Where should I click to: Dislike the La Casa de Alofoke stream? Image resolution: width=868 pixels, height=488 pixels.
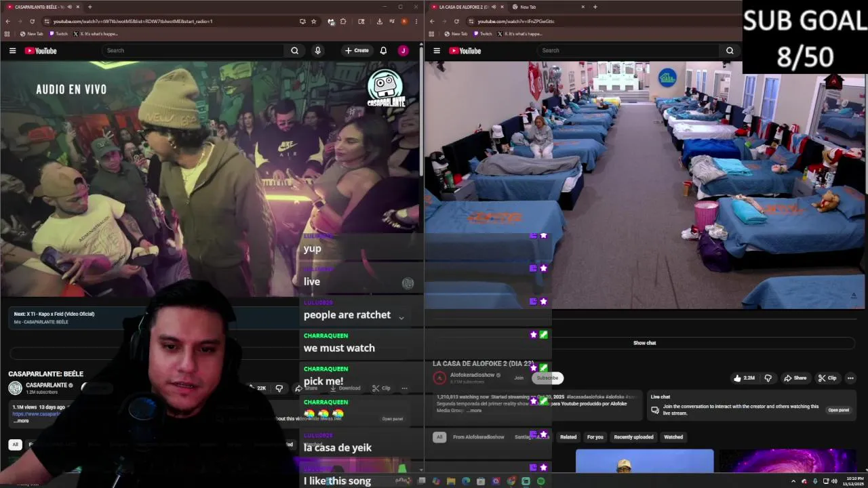tap(768, 378)
